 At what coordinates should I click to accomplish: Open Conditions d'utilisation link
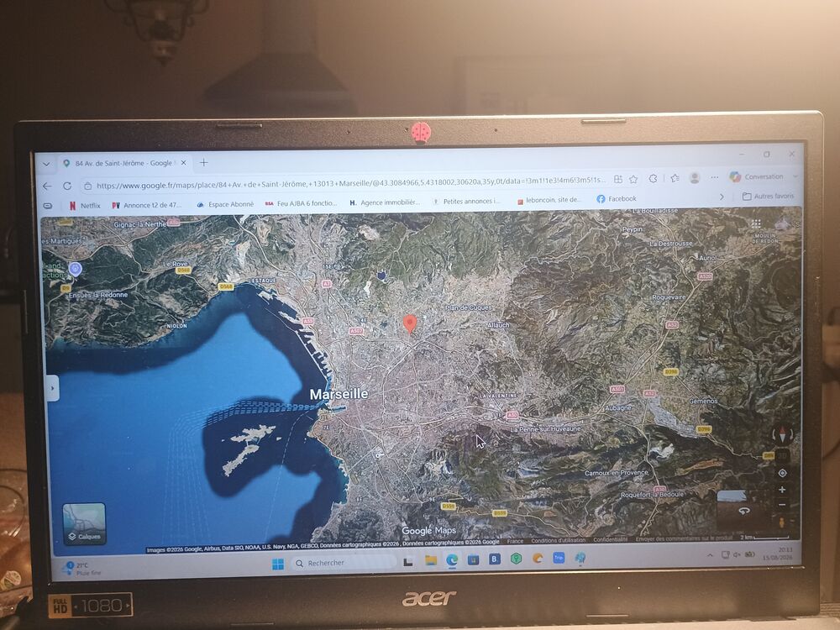click(x=558, y=540)
